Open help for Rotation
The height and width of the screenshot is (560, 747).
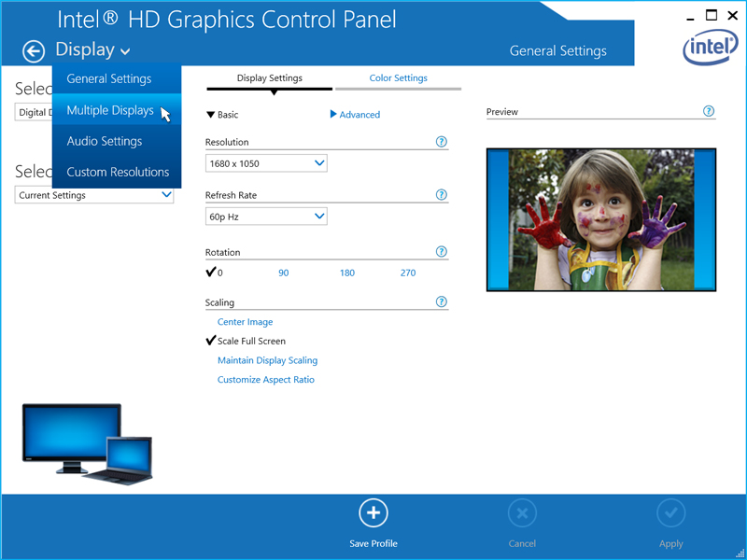point(442,251)
